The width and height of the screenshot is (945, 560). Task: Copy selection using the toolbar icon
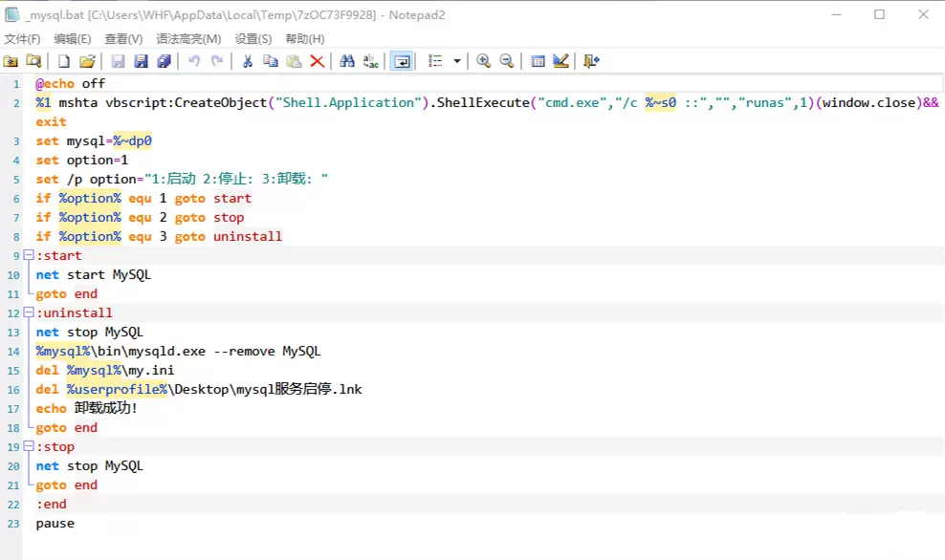click(271, 61)
